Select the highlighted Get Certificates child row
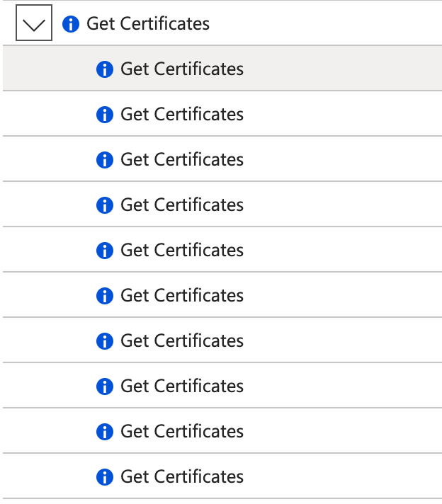This screenshot has height=504, width=442. click(x=222, y=68)
